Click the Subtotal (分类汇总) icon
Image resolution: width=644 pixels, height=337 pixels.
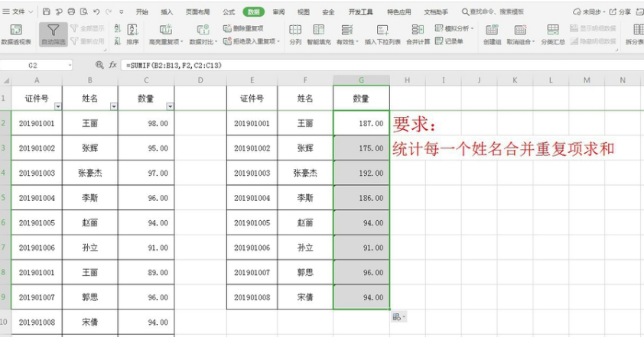coord(553,30)
